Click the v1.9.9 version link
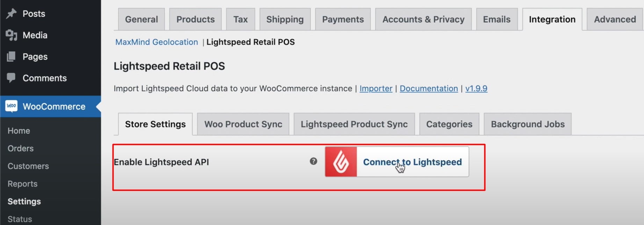The height and width of the screenshot is (225, 644). 476,88
